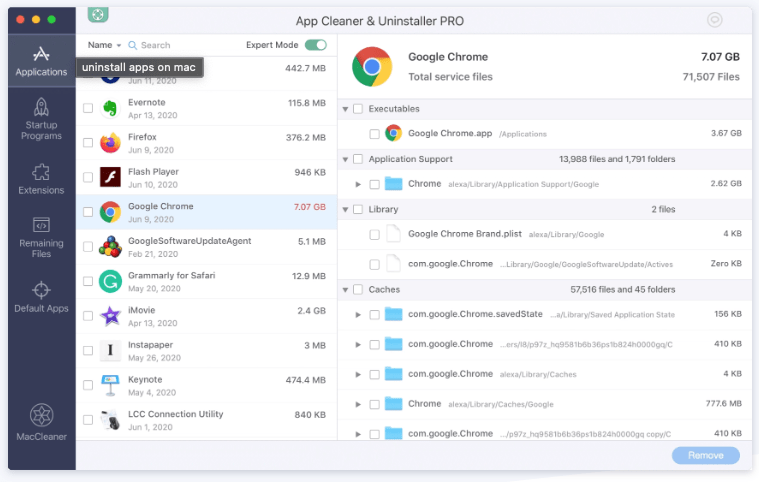Check Google Chrome Brand.plist checkbox

click(x=374, y=235)
